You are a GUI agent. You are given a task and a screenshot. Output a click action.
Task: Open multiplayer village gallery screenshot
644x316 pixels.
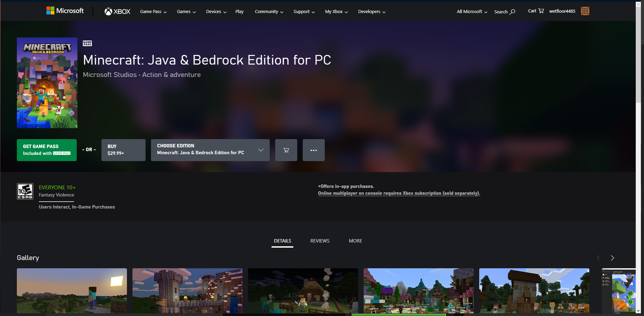click(419, 291)
